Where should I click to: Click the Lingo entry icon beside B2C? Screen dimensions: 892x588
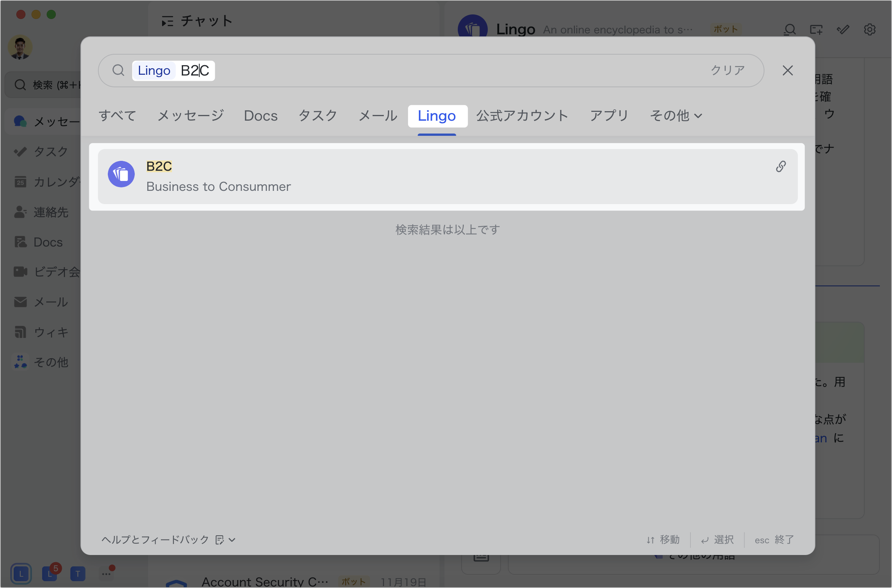coord(121,175)
